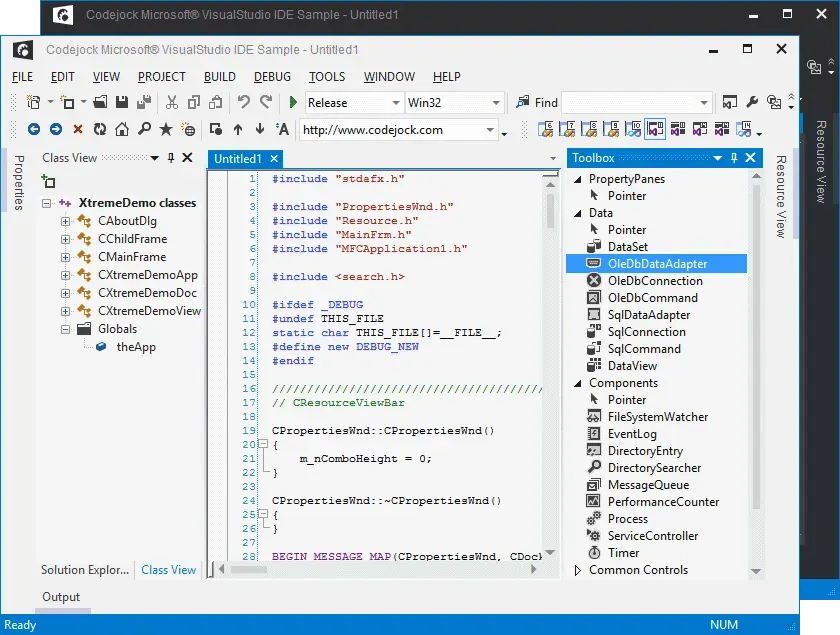Click the Refresh page icon

coord(100,129)
